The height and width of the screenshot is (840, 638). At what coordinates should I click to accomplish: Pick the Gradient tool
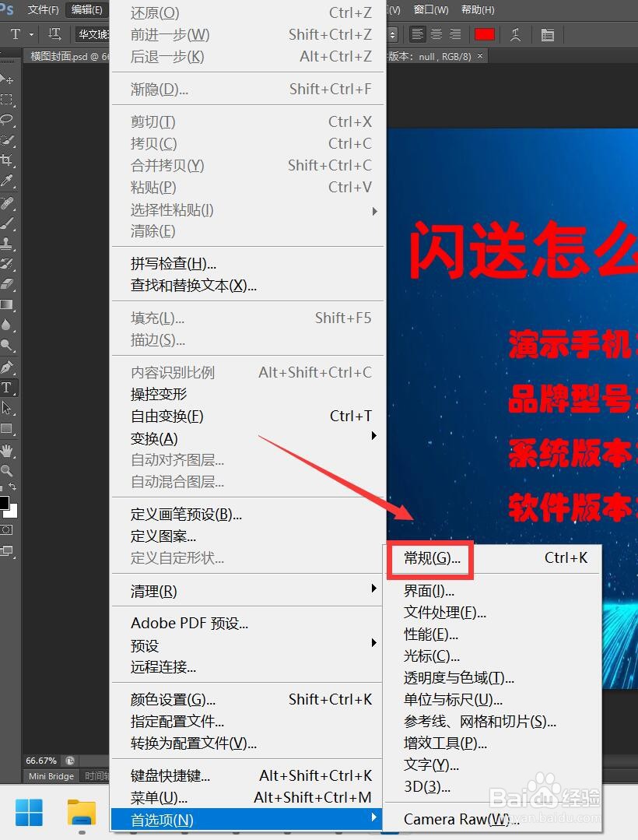click(8, 302)
